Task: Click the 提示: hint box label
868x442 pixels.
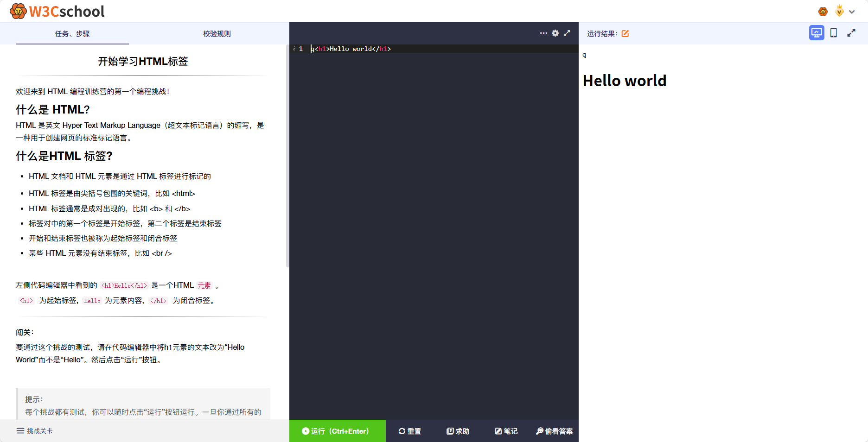Action: [x=34, y=399]
